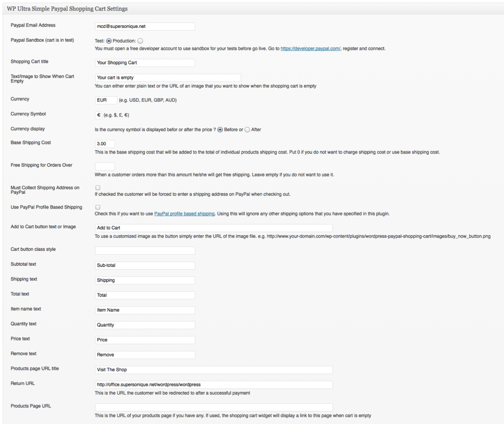Click the Item name text field
504x424 pixels.
145,310
